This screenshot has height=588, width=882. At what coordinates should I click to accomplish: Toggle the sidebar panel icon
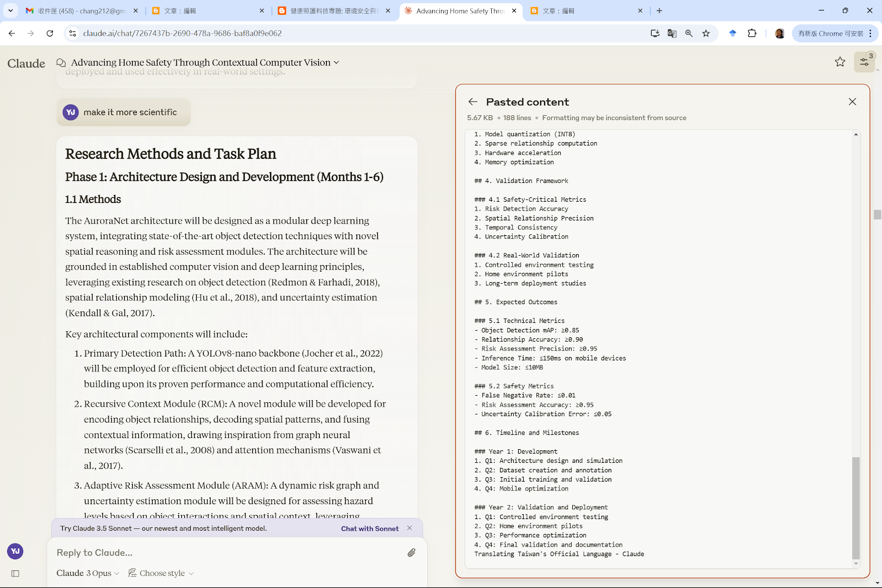[x=15, y=574]
